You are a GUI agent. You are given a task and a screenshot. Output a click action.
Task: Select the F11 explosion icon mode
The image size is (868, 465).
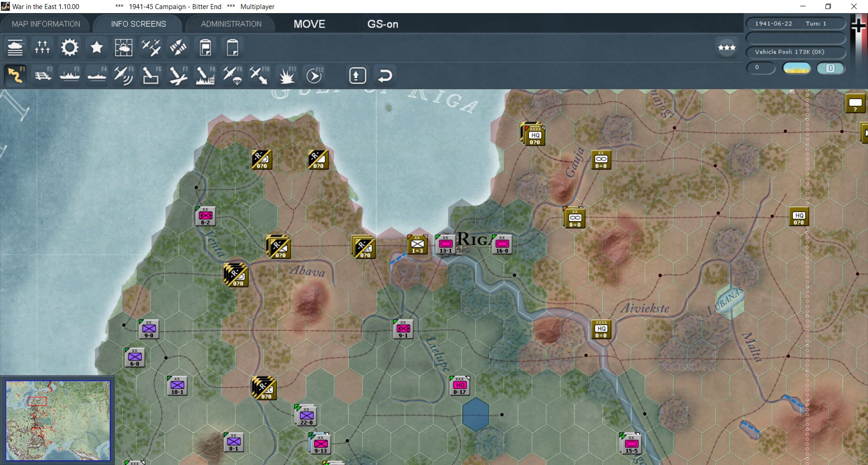[287, 75]
